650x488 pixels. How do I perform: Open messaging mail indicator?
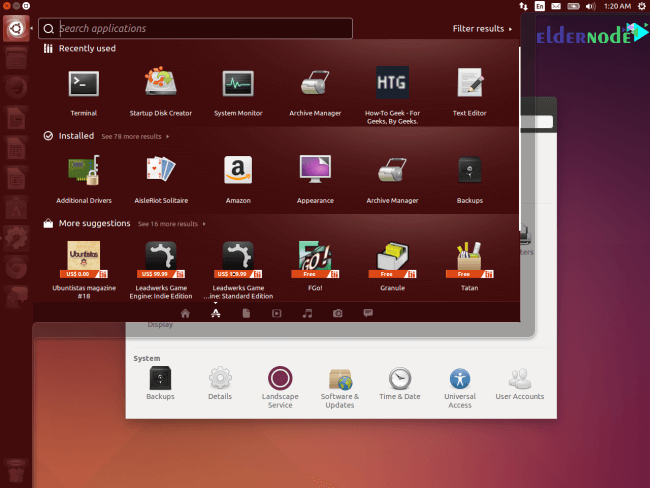[x=556, y=6]
